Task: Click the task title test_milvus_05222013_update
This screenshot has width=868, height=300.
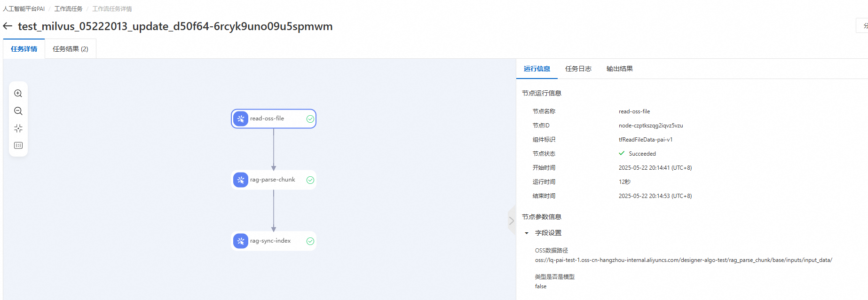Action: 175,26
